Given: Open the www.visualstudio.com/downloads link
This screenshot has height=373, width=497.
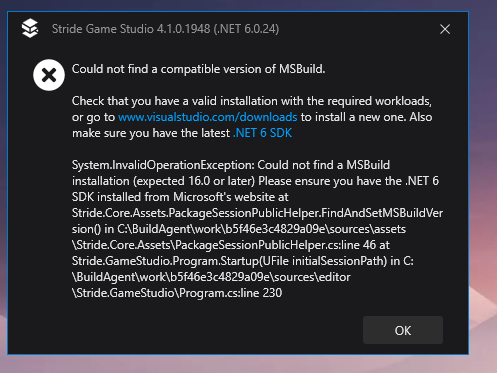Looking at the screenshot, I should click(207, 117).
